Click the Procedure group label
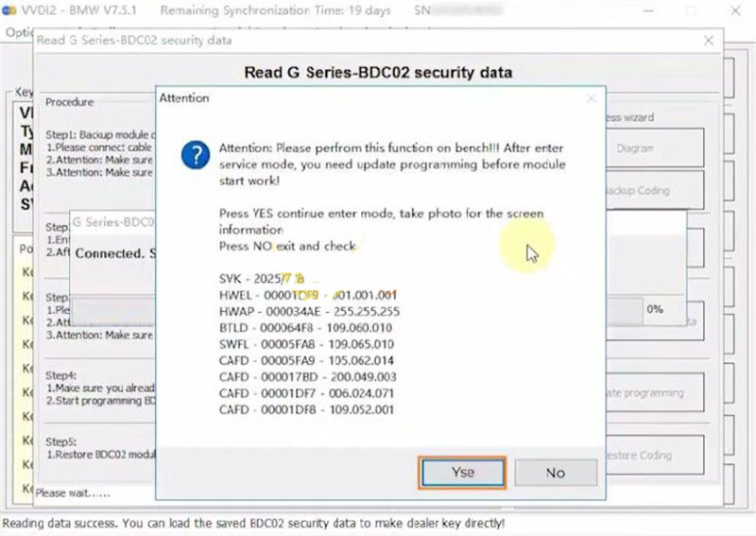 pyautogui.click(x=69, y=102)
